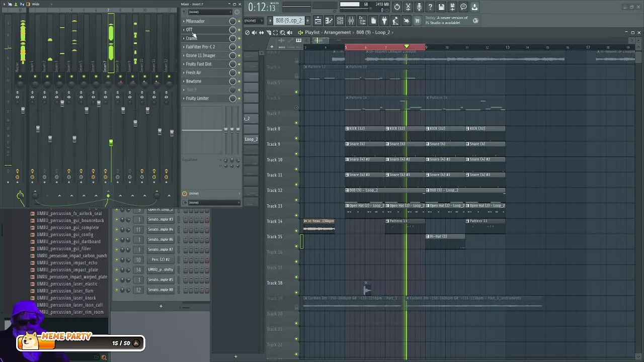Save the project with the floppy icon
The image size is (644, 362).
(441, 7)
